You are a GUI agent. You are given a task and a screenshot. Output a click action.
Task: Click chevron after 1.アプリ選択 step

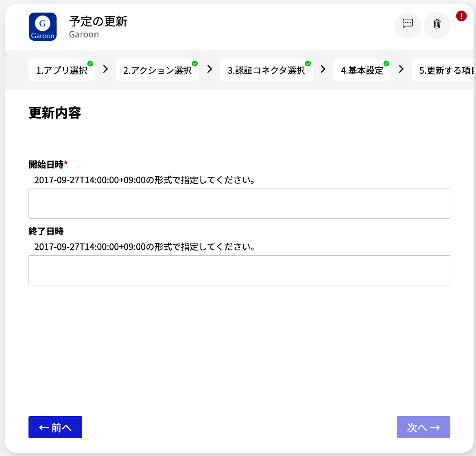tap(105, 69)
